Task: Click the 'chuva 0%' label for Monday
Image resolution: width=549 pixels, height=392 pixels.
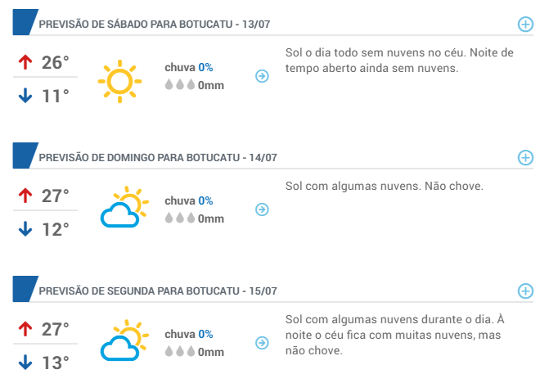Action: coord(189,334)
